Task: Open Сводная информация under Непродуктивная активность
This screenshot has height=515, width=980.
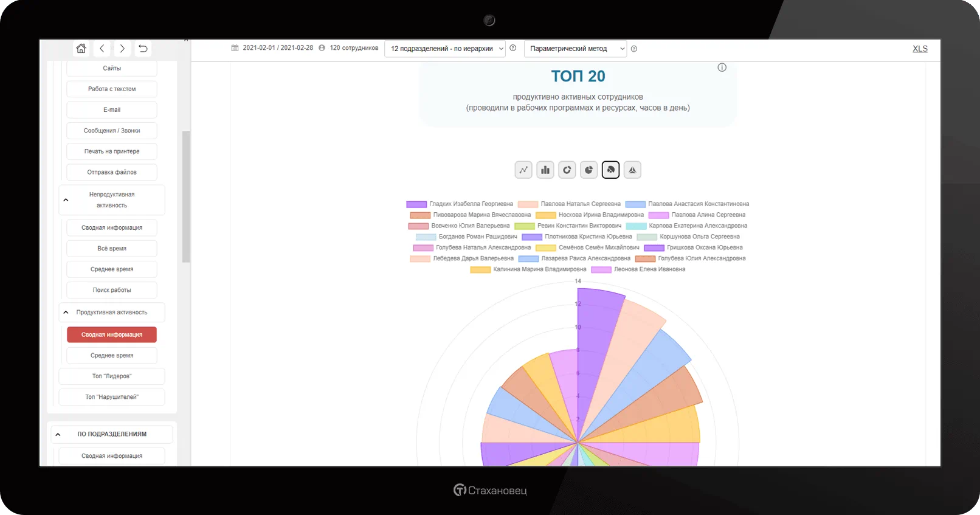Action: pyautogui.click(x=112, y=227)
